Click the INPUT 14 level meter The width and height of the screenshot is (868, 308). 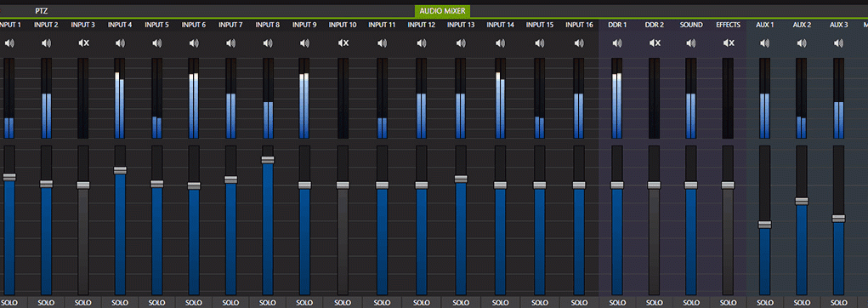point(501,98)
